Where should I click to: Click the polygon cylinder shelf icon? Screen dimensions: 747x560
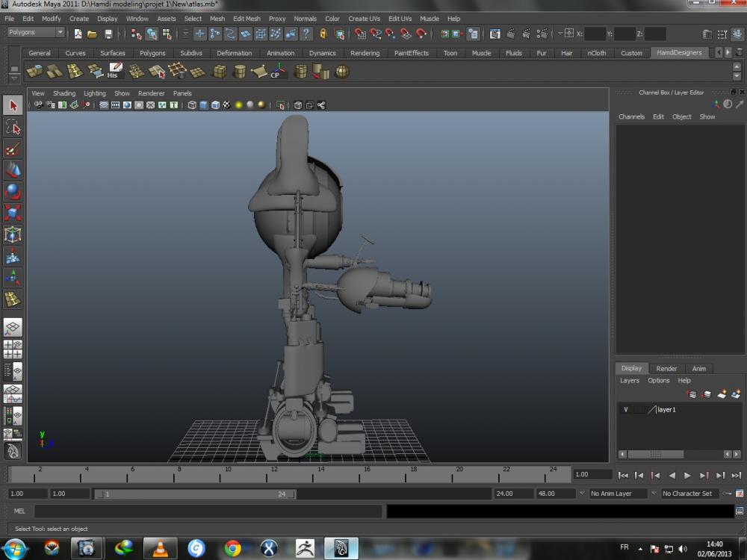(x=240, y=72)
